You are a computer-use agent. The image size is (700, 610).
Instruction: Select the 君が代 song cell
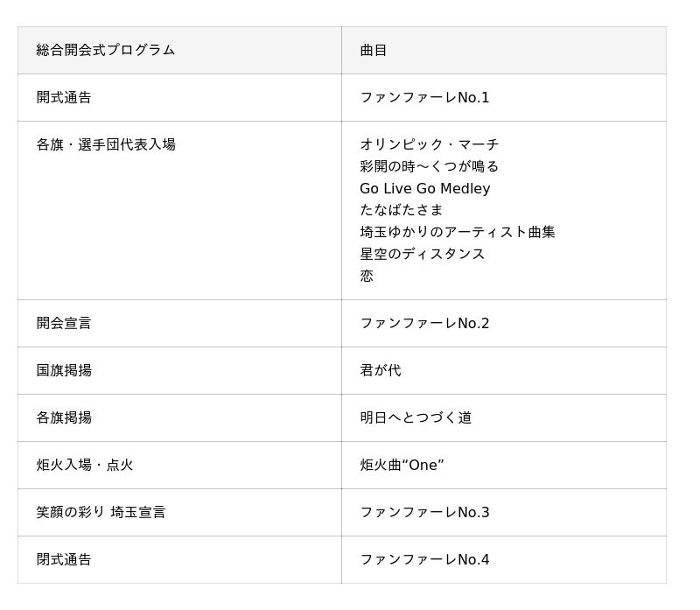coord(504,371)
